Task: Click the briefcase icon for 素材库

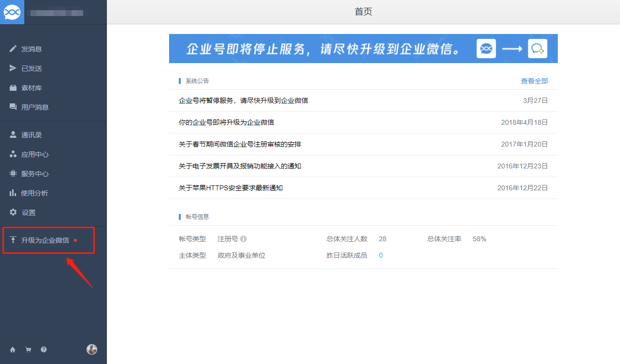Action: coord(13,88)
